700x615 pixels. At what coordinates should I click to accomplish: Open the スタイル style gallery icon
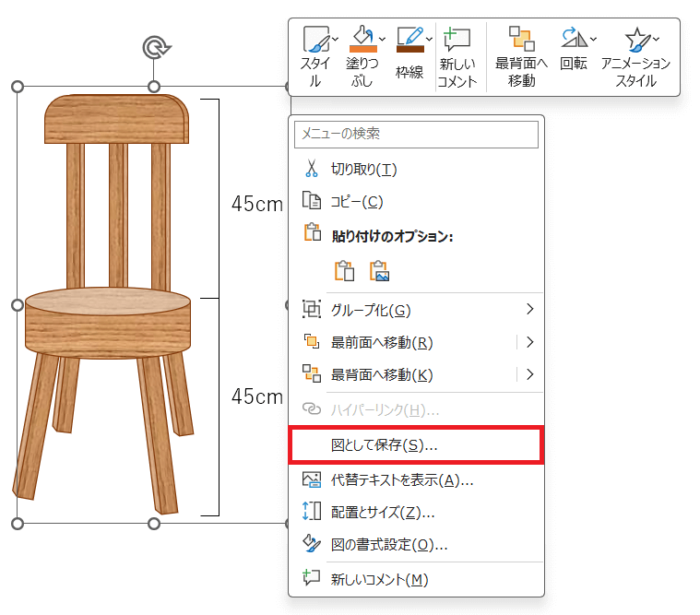click(315, 40)
